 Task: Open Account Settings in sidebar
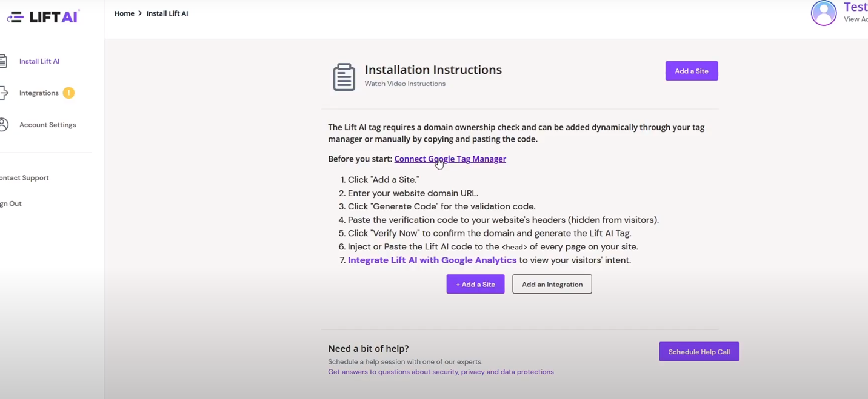(48, 125)
